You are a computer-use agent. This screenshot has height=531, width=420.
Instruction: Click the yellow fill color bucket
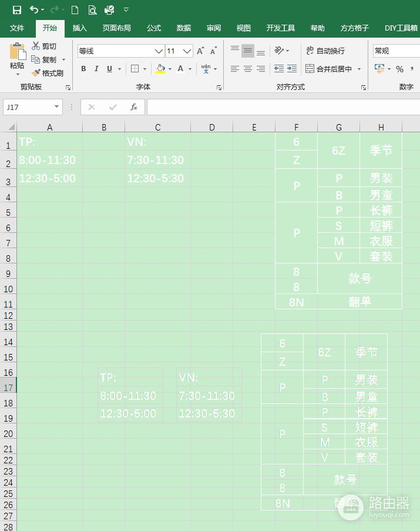(x=160, y=69)
